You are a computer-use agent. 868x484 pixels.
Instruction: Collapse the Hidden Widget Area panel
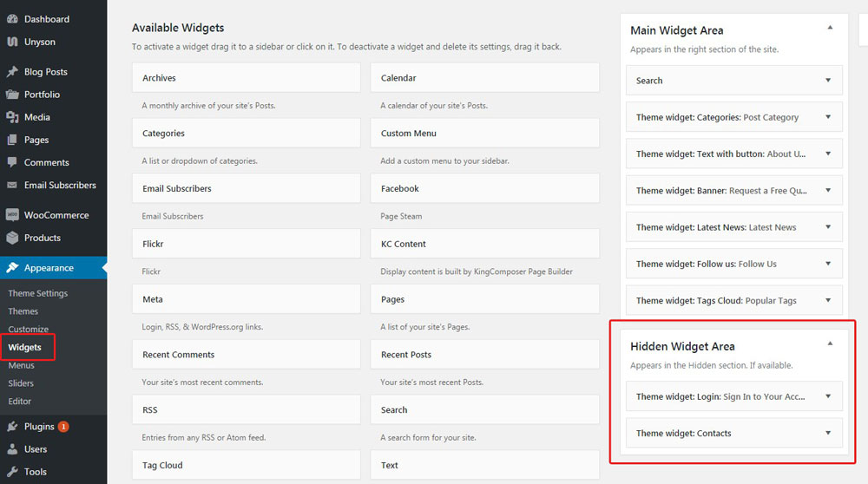coord(830,344)
